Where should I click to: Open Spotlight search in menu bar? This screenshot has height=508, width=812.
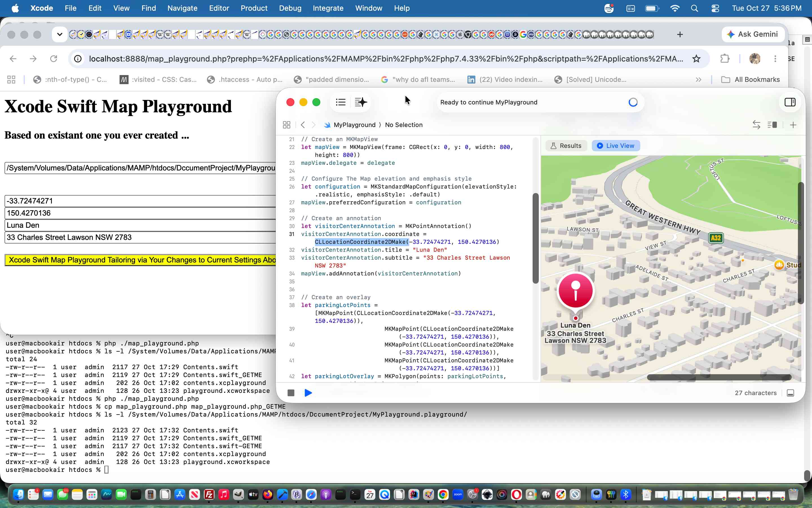tap(694, 8)
